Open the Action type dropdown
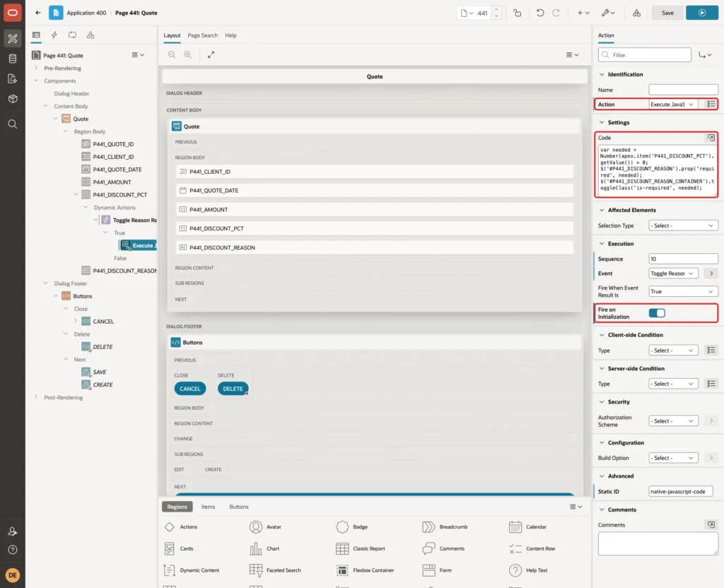The image size is (724, 588). coord(673,105)
